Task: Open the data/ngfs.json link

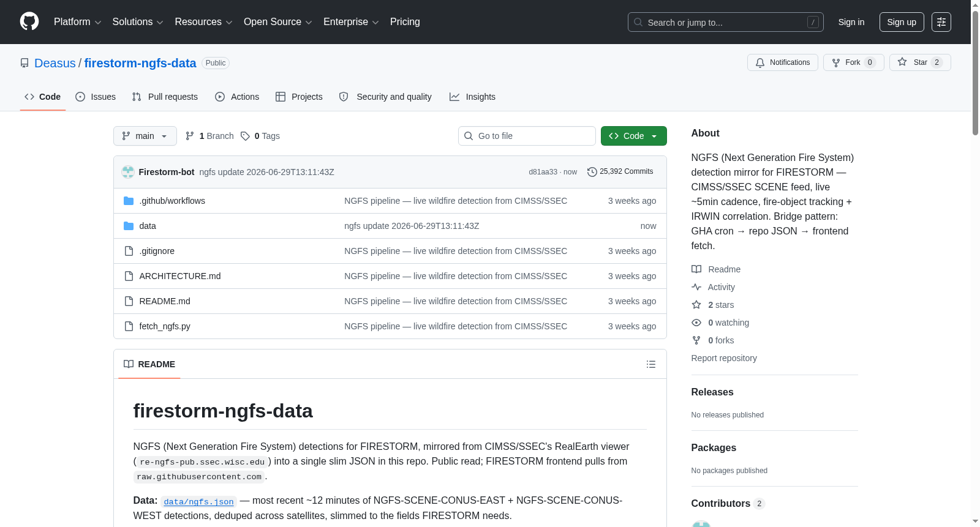Action: [199, 502]
